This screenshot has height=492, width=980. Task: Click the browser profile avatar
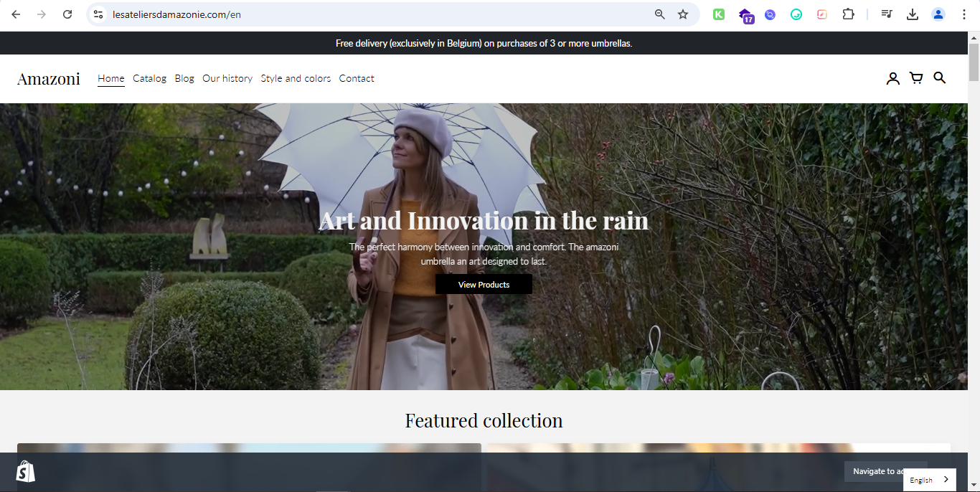938,14
